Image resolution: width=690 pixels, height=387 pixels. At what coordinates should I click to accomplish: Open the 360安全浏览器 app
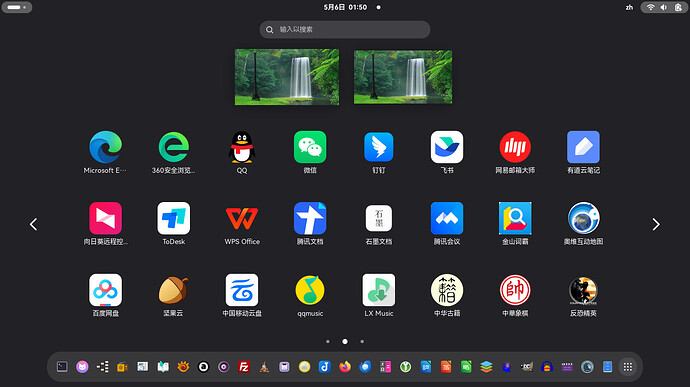click(173, 147)
